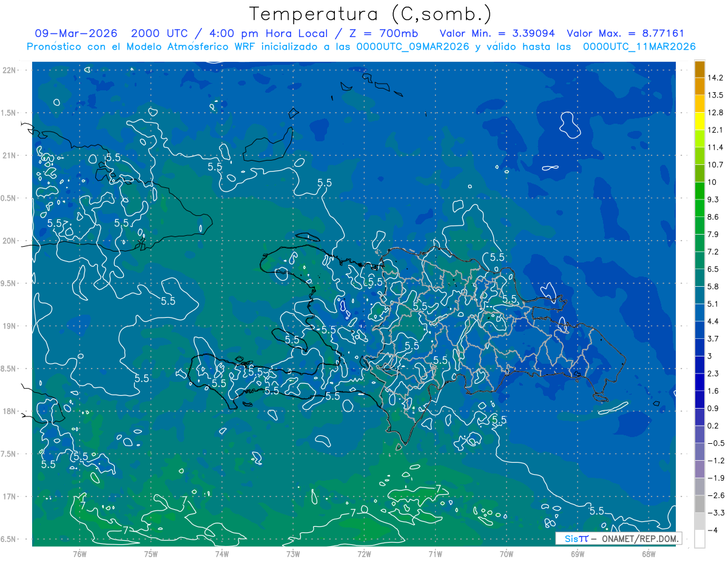Click legend value "14.2"

point(715,78)
